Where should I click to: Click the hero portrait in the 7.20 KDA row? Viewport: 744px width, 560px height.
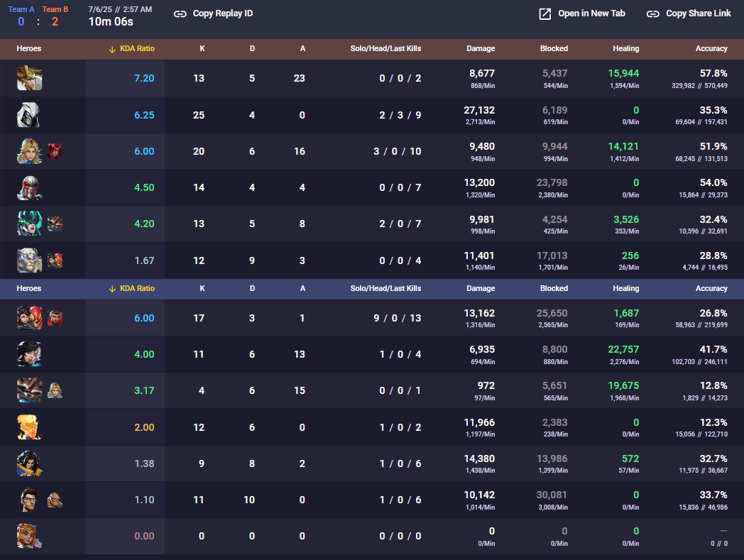29,78
